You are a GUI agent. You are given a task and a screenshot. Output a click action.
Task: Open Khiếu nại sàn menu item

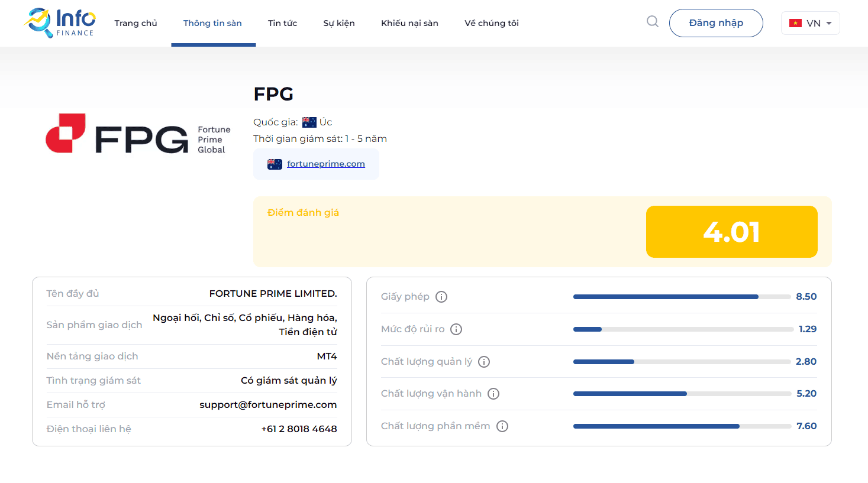pyautogui.click(x=409, y=23)
